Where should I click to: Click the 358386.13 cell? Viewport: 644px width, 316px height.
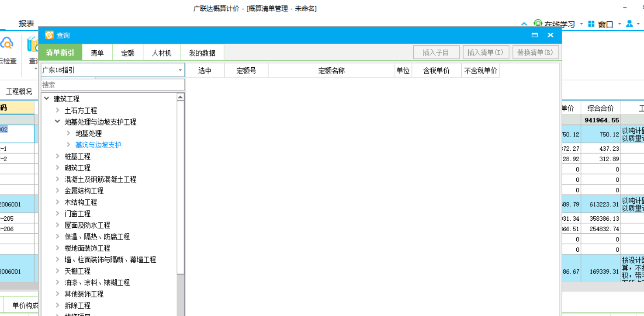click(601, 219)
